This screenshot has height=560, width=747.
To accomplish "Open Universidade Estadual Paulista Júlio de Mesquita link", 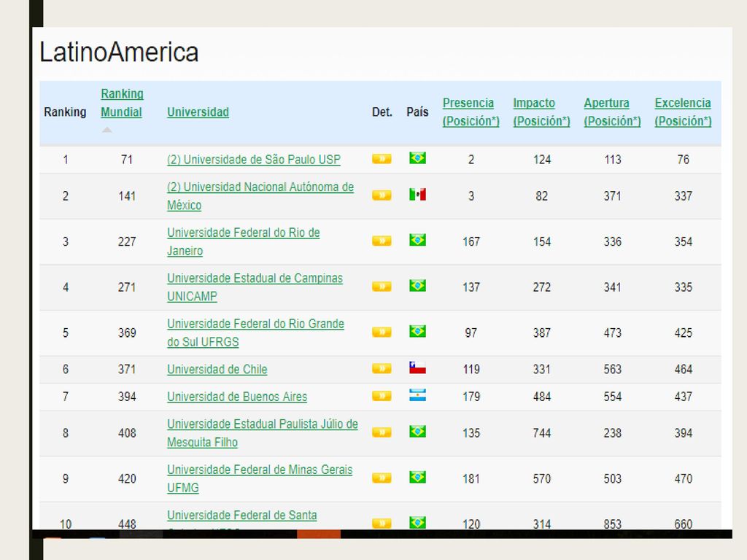I will tap(263, 433).
